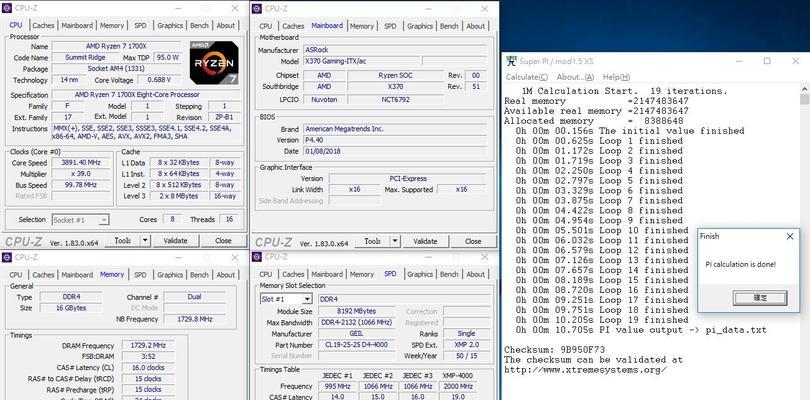Click the CPU-Z icon in Memory window title
Image resolution: width=810 pixels, height=400 pixels.
click(x=7, y=257)
